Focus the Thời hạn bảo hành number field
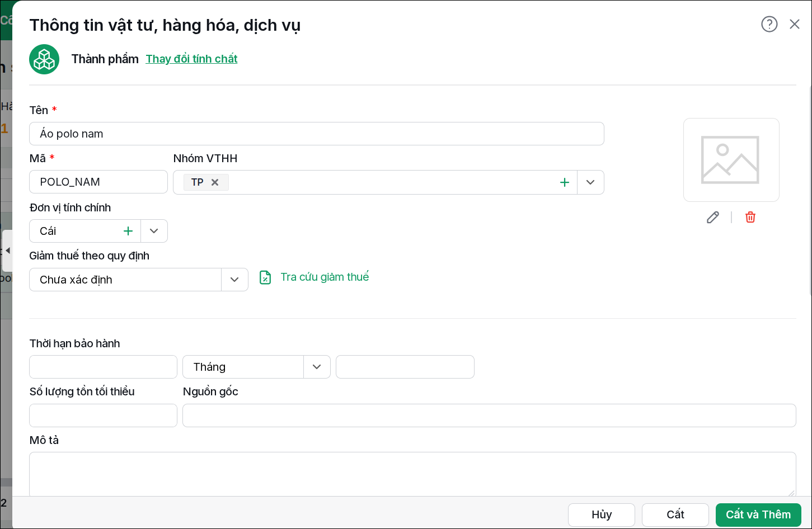The width and height of the screenshot is (812, 529). (103, 367)
